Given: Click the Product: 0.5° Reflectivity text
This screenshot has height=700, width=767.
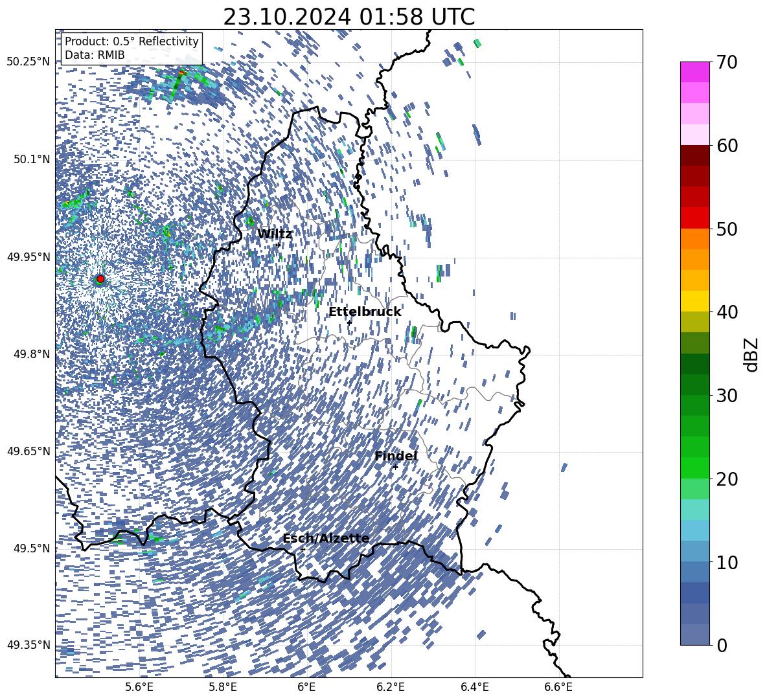Looking at the screenshot, I should pos(132,41).
